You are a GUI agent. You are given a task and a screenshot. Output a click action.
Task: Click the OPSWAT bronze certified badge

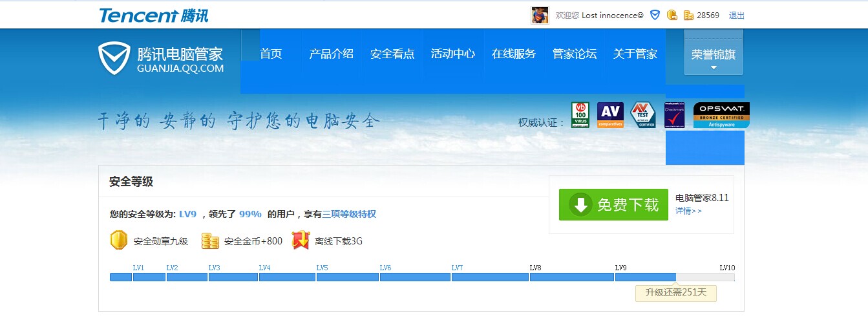(721, 115)
